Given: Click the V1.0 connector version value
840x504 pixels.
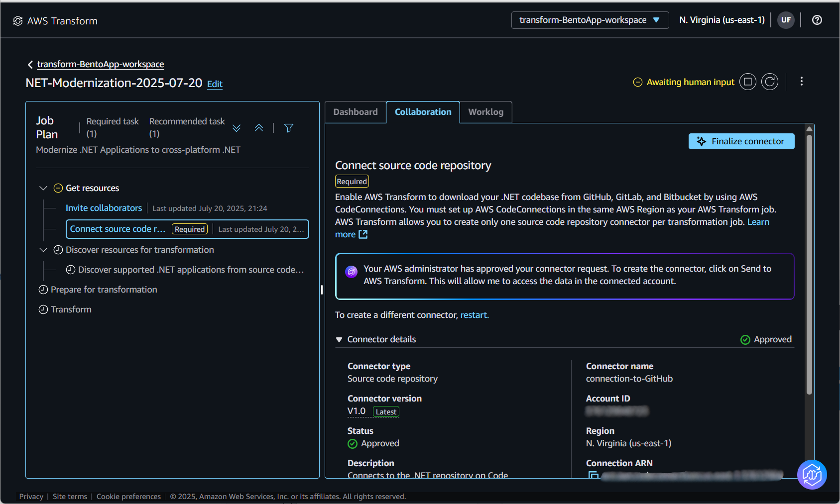Looking at the screenshot, I should tap(357, 411).
